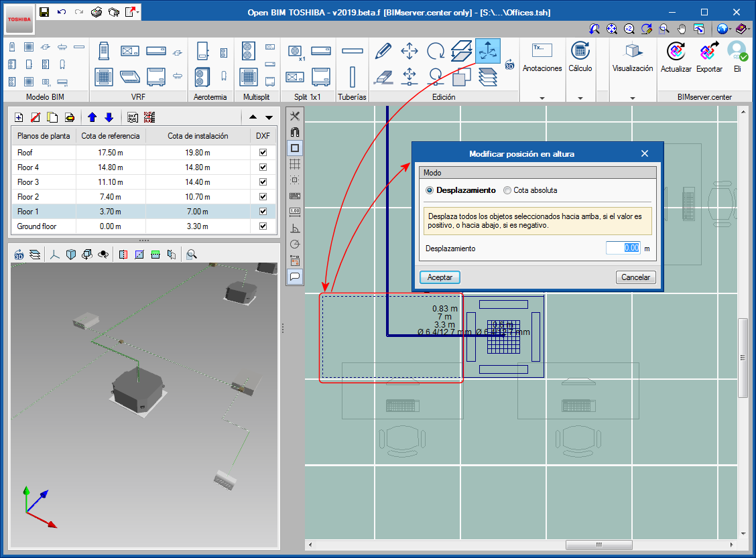This screenshot has height=558, width=756.
Task: Select the Ground floor row
Action: click(x=143, y=226)
